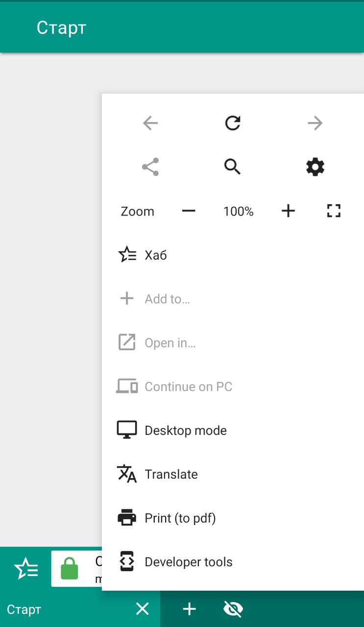Expand the Open in… option

(233, 343)
